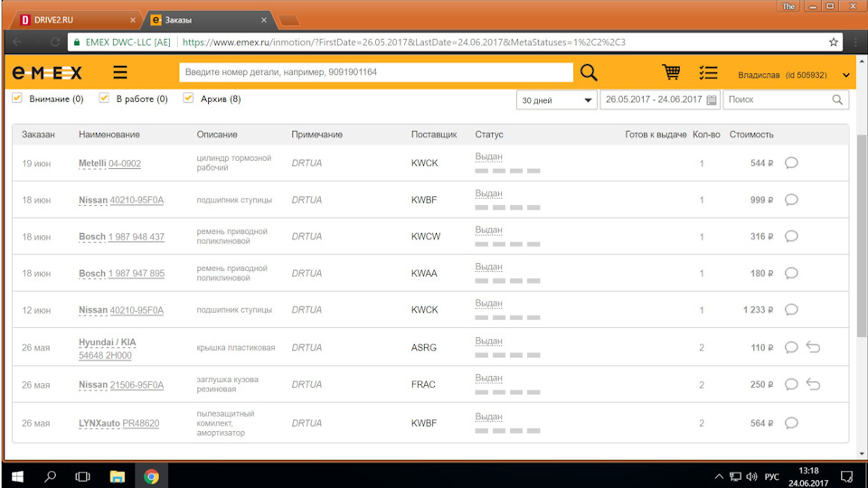
Task: Open Windows Start menu
Action: click(18, 476)
